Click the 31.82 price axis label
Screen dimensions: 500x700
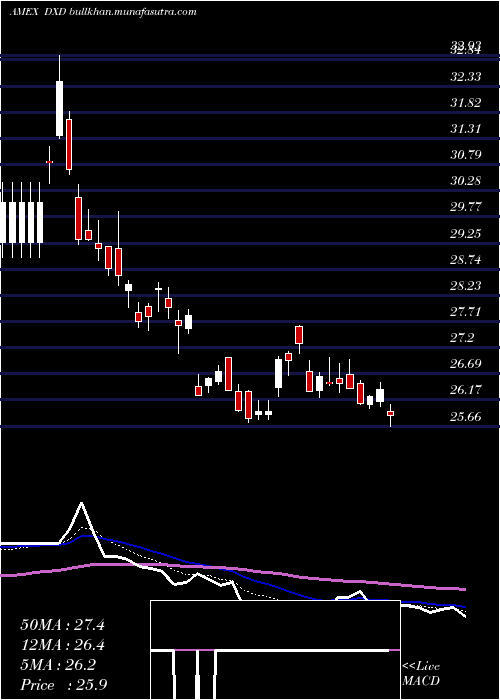pos(466,103)
